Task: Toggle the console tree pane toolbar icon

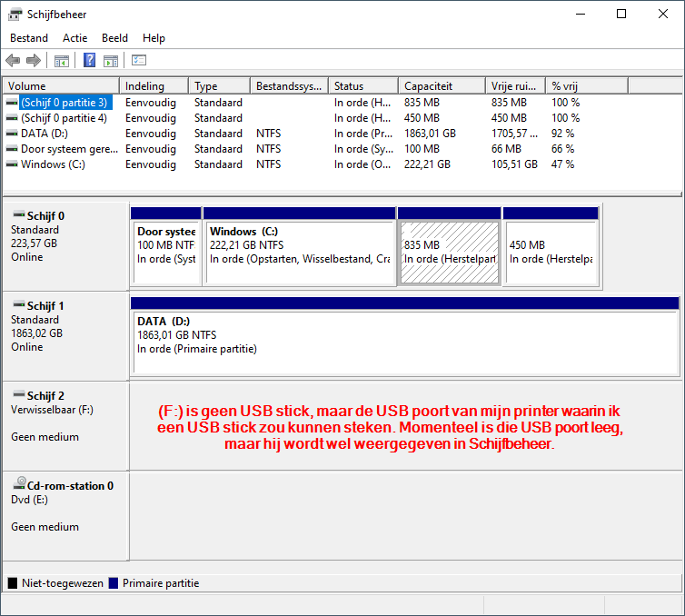Action: click(x=62, y=61)
